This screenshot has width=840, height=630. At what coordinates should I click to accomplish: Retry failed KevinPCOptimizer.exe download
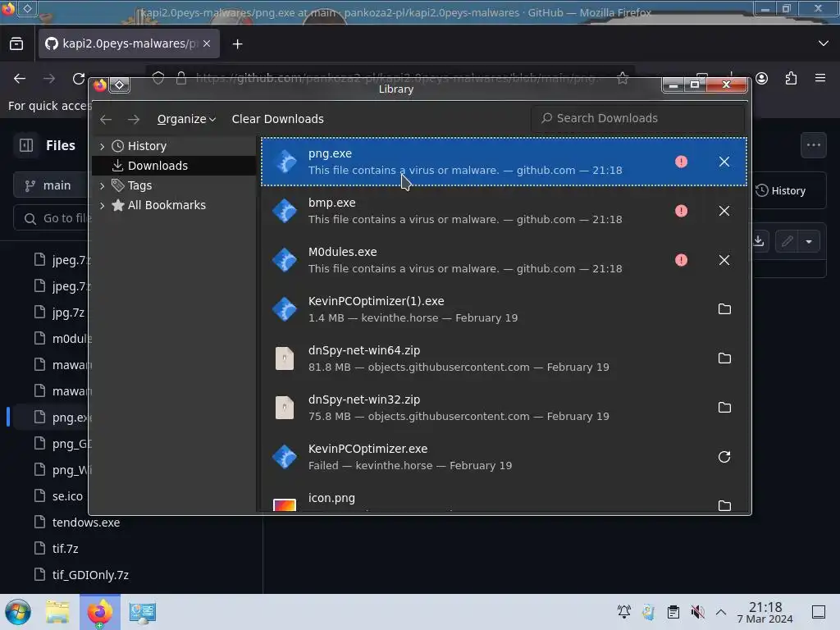[724, 457]
